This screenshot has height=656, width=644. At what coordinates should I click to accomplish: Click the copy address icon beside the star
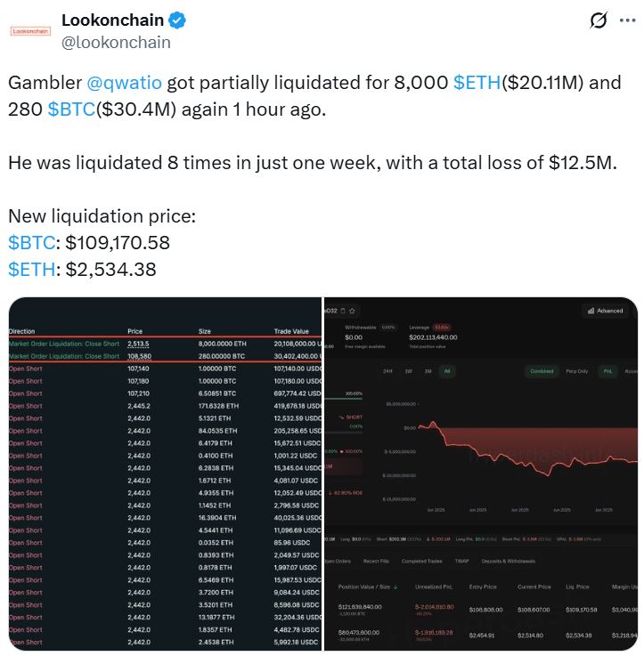[x=340, y=311]
